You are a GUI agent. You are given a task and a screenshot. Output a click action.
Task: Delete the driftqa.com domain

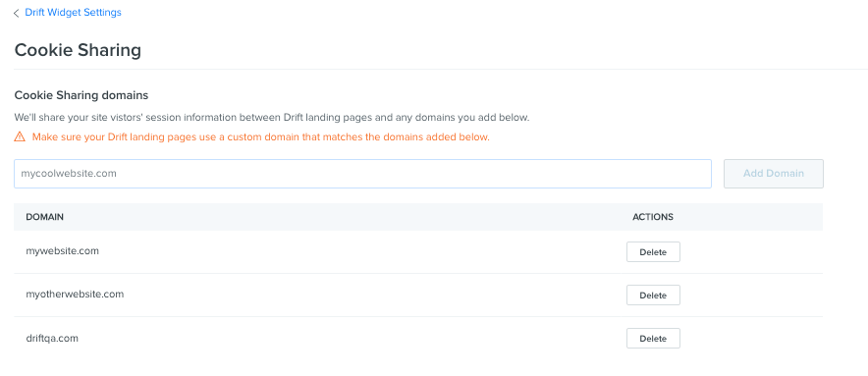coord(653,339)
